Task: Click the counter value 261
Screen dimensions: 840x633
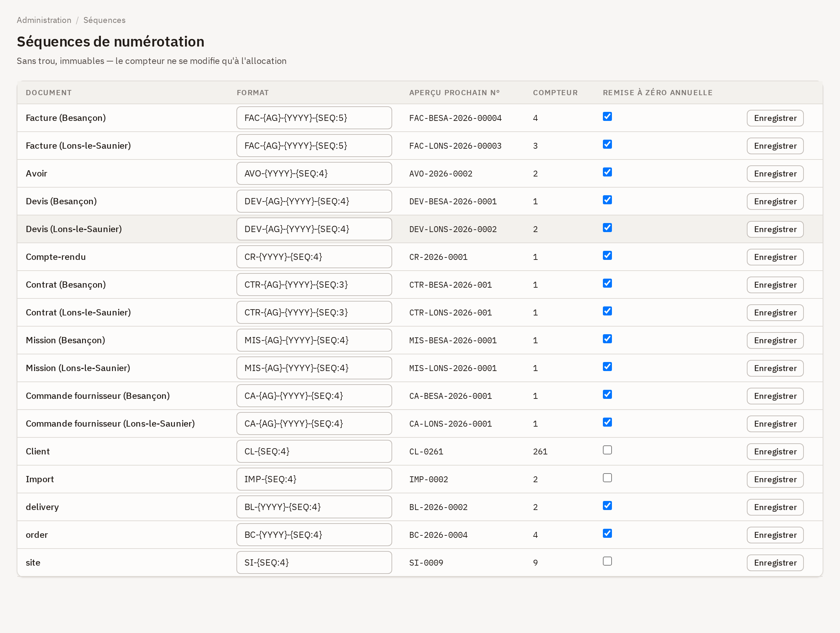Action: pos(540,452)
